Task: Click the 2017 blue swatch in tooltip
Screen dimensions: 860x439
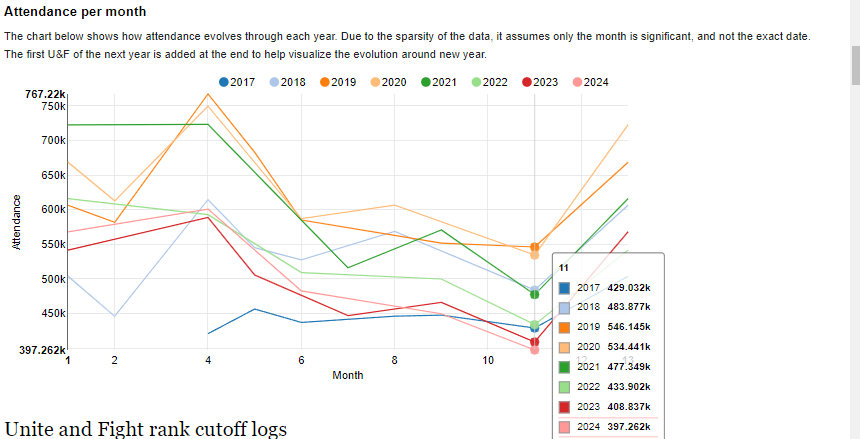Action: 564,288
